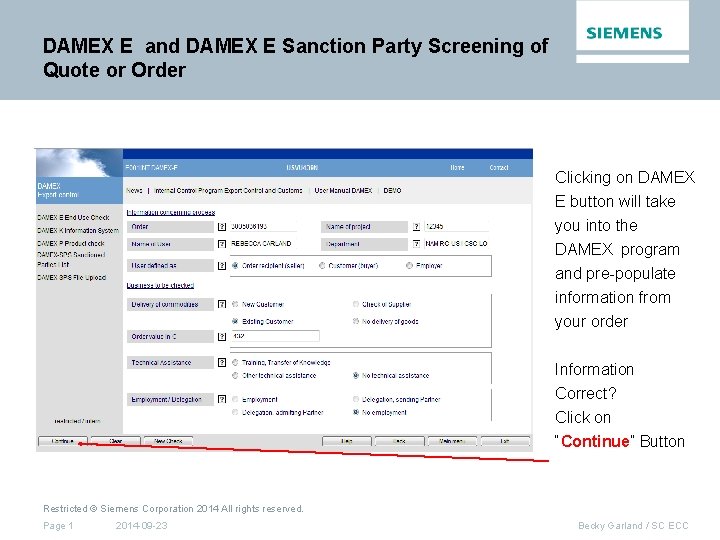Click the Help button
720x540 pixels.
coord(347,441)
